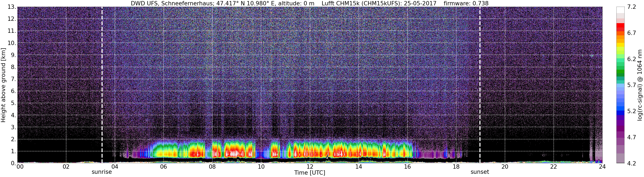Click the white top band of the colorbar
The image size is (644, 177).
pyautogui.click(x=620, y=9)
